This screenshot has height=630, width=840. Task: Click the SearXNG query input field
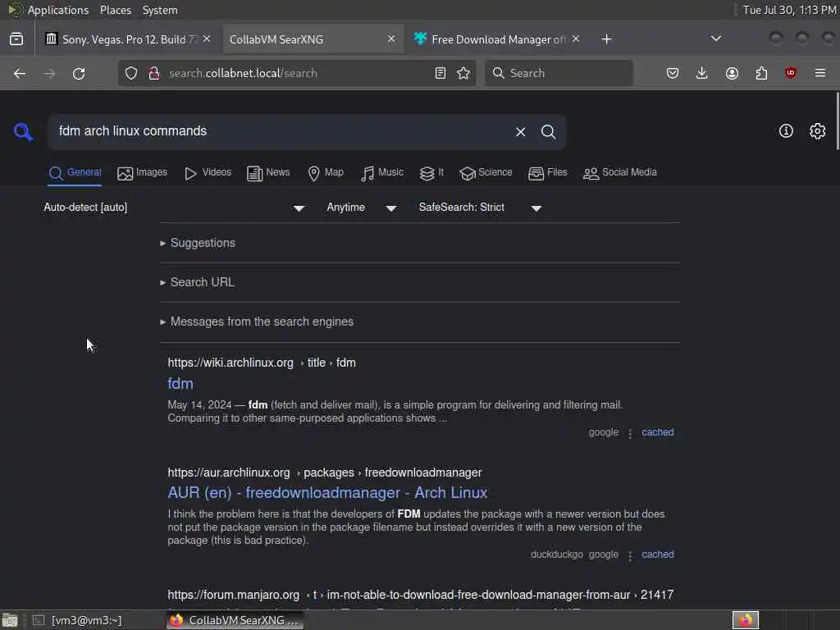[281, 132]
